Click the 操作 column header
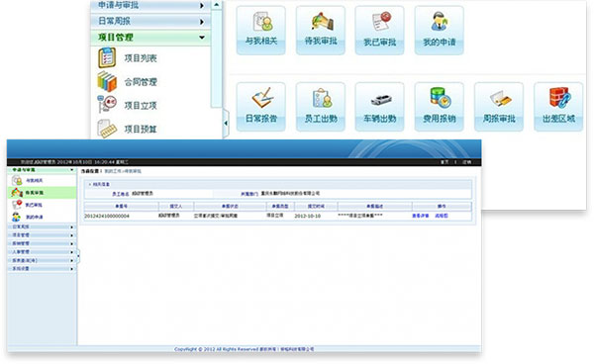This screenshot has width=594, height=364. click(x=442, y=206)
